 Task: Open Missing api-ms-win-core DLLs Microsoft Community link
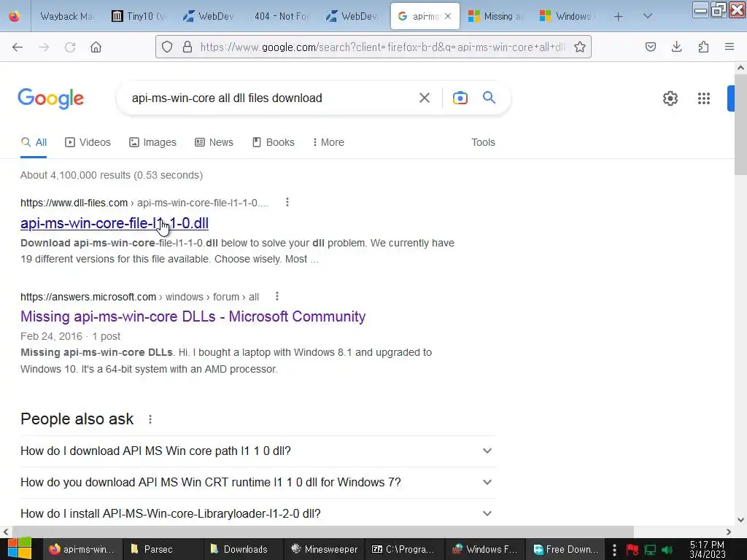pos(193,316)
